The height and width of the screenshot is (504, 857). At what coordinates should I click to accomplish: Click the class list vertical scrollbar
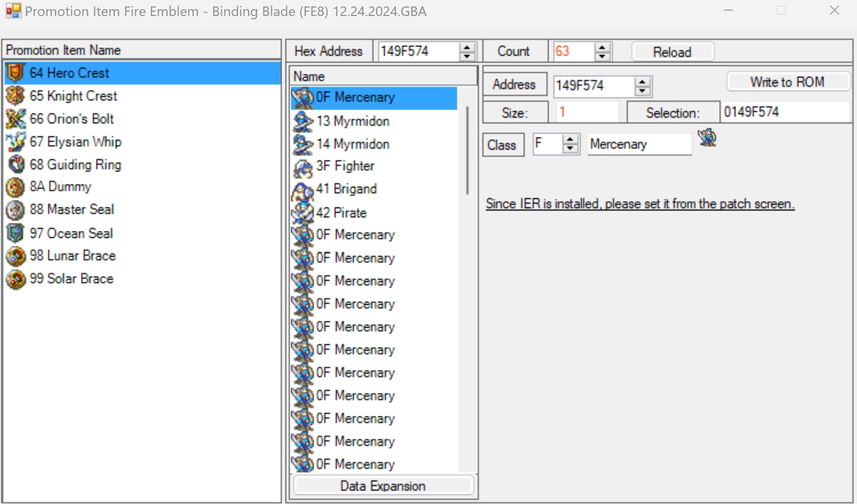(467, 150)
